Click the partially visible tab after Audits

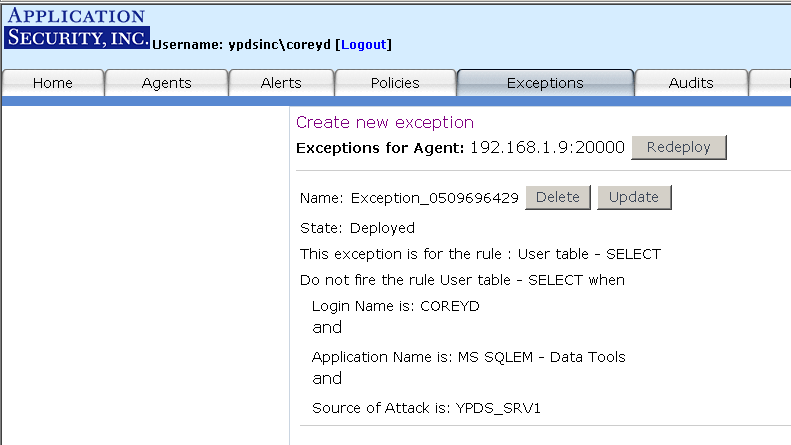tap(773, 83)
